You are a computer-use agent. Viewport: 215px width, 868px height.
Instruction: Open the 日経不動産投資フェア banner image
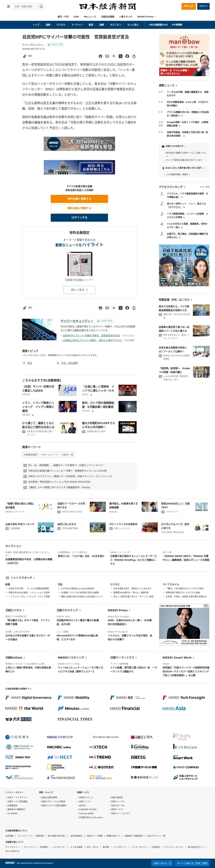(x=184, y=265)
